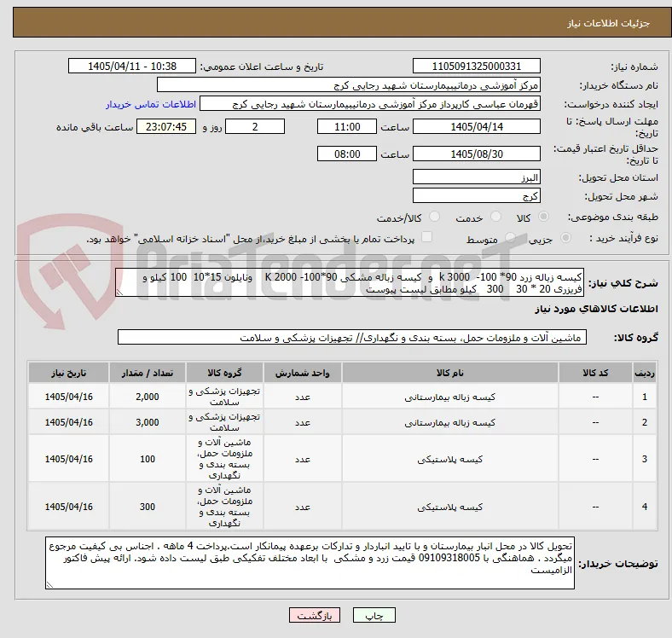Click the request creator field قهرمان عباسی
Viewport: 672px width, 638px height.
370,104
